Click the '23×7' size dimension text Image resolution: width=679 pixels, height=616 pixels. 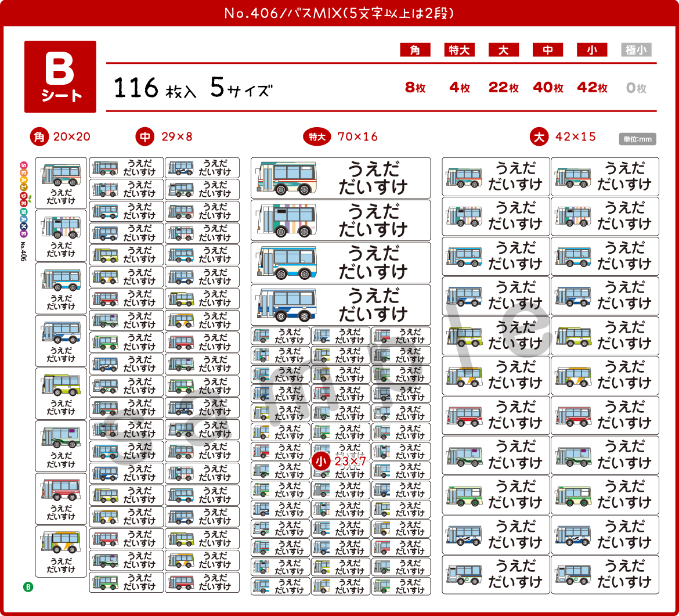pyautogui.click(x=350, y=462)
